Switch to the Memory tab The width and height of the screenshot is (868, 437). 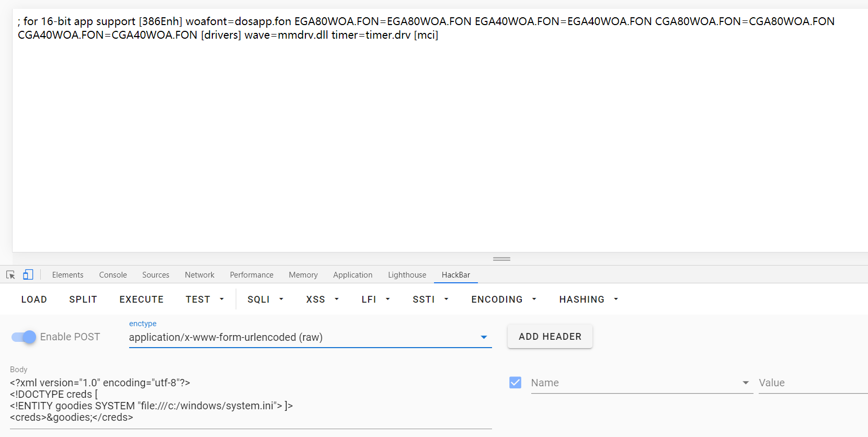point(303,275)
